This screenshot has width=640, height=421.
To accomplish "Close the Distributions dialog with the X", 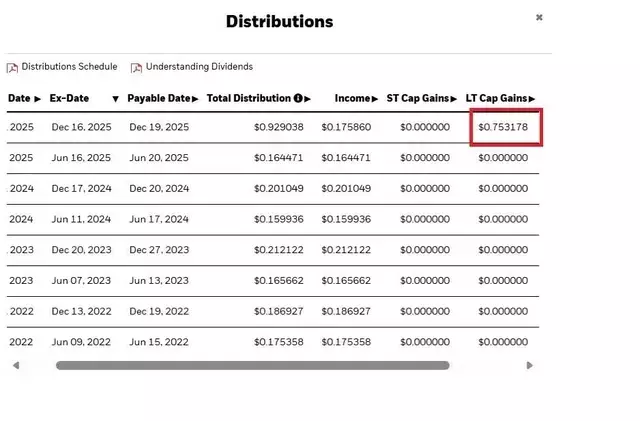I will click(540, 17).
